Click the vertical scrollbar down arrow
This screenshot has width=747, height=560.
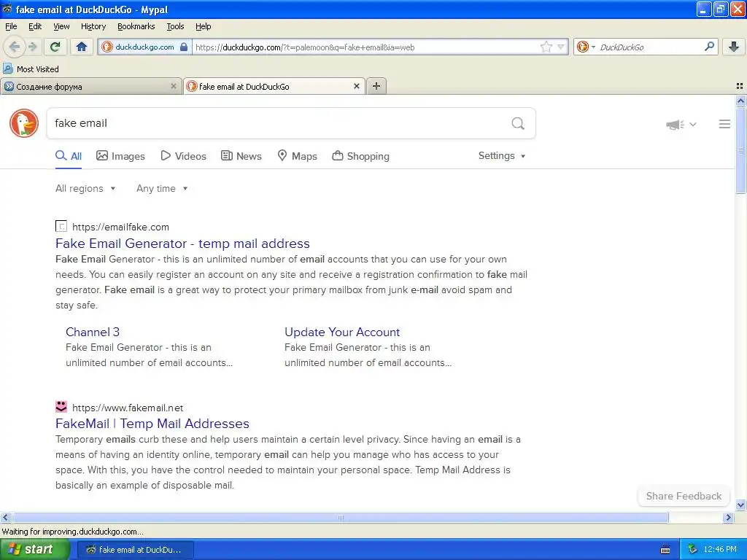coord(740,505)
